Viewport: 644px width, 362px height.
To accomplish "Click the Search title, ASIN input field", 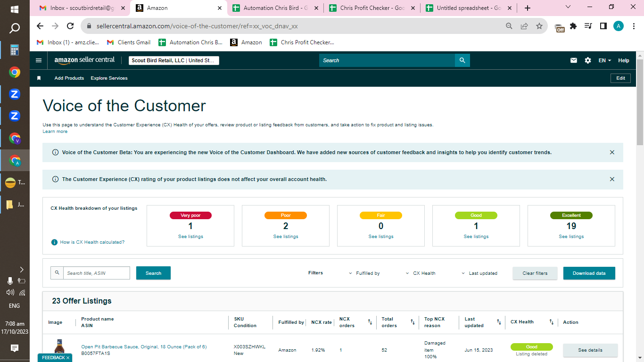I will point(97,273).
